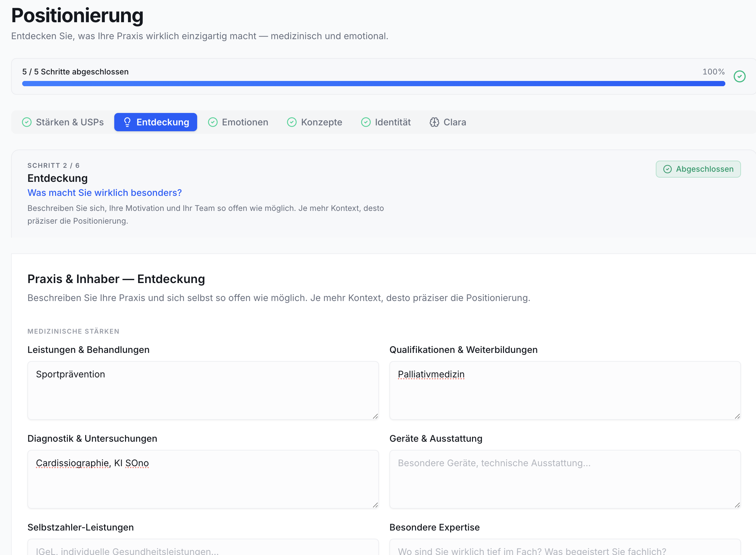Click the 'Praxis & Inhaber — Entdeckung' heading
The image size is (756, 555).
tap(116, 279)
